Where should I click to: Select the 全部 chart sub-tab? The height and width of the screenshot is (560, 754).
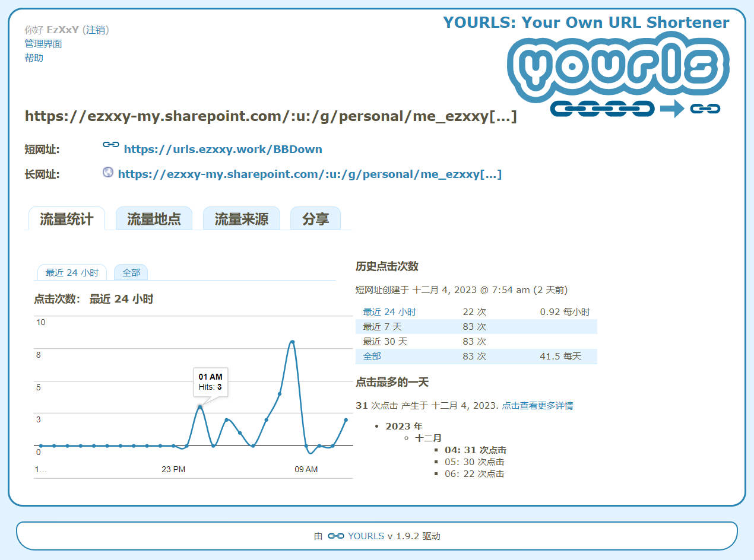coord(131,272)
